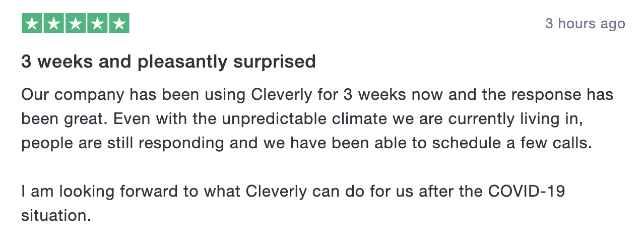
Task: Click 'schedule a few calls' text
Action: (x=509, y=143)
